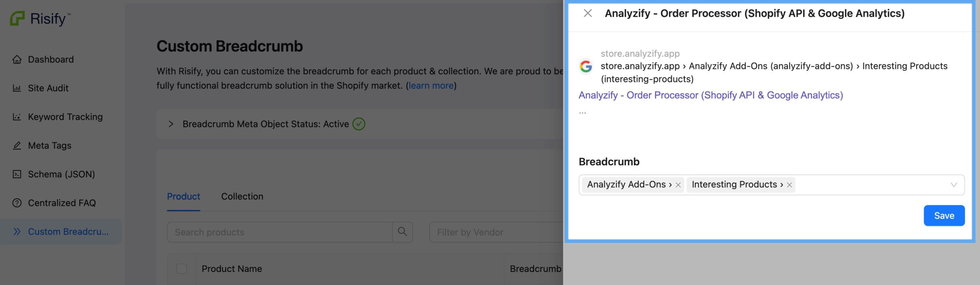Click the Analyzify Add-Ons breadcrumb tag label
Image resolution: width=980 pixels, height=285 pixels.
click(x=629, y=184)
